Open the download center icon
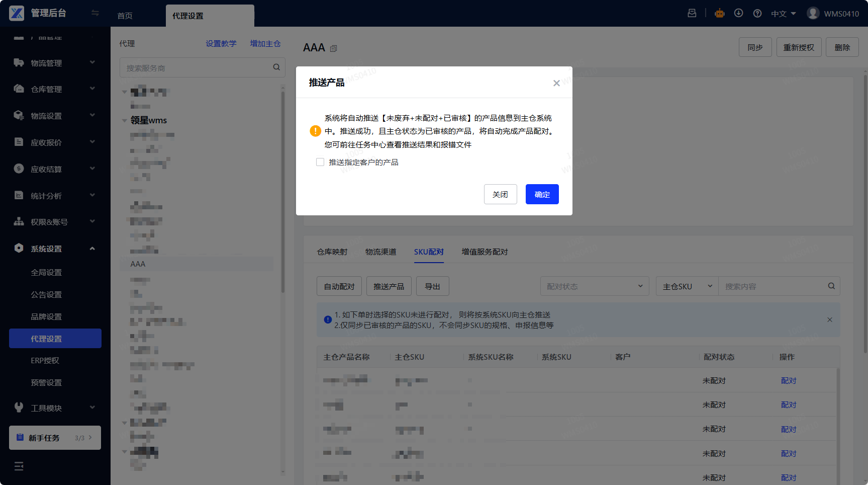Screen dimensions: 868x485 (738, 13)
